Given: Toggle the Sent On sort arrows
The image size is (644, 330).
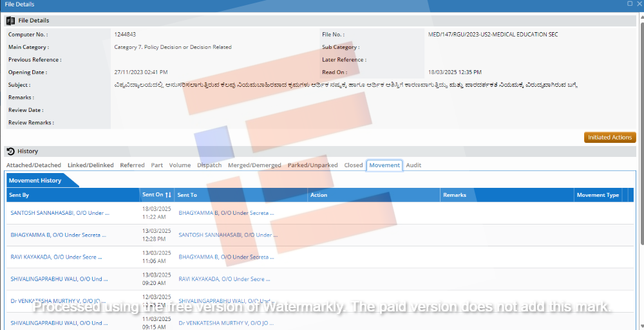Looking at the screenshot, I should [168, 195].
